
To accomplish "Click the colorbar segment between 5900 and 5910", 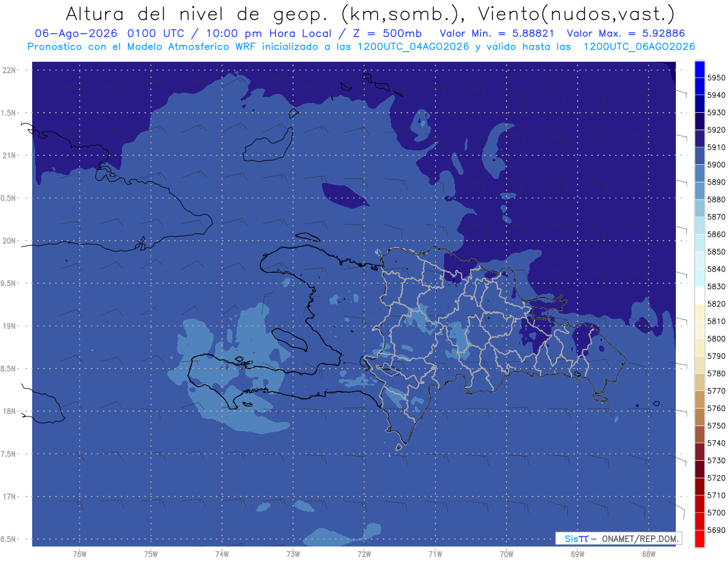I will point(699,156).
